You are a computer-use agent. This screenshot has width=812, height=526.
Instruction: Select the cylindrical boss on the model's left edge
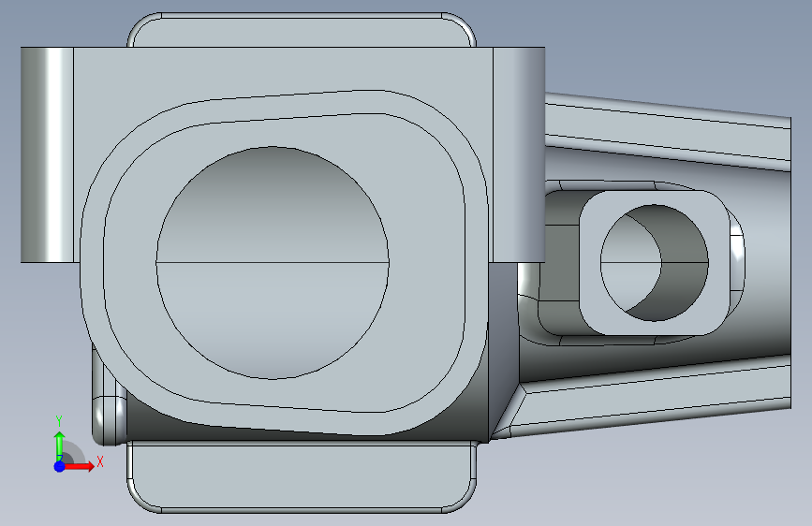click(x=47, y=154)
